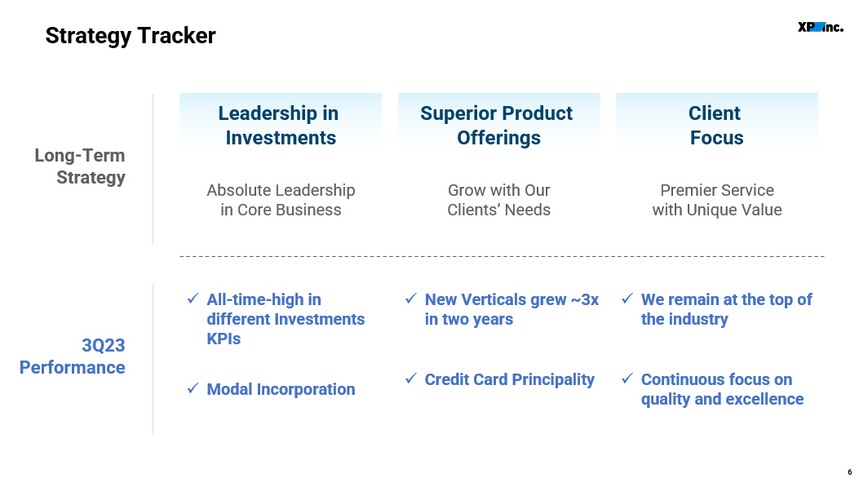The width and height of the screenshot is (868, 487).
Task: Click the Modal Incorporation bullet text
Action: pos(281,389)
